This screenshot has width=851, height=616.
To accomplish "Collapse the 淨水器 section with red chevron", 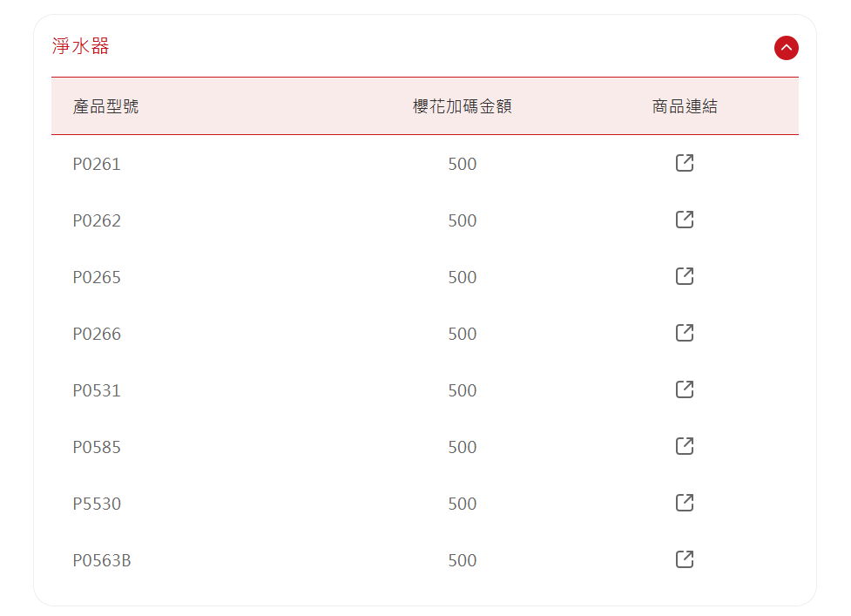I will pos(786,48).
